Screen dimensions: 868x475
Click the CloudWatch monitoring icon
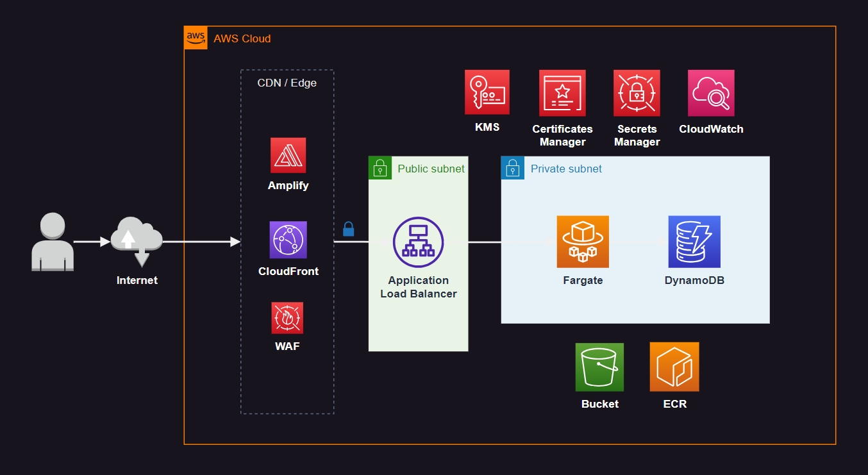point(711,93)
